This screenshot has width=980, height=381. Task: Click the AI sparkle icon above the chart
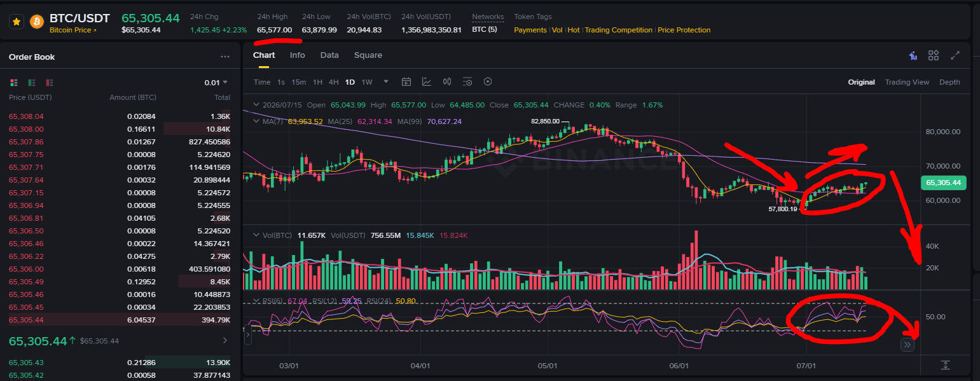click(x=913, y=55)
